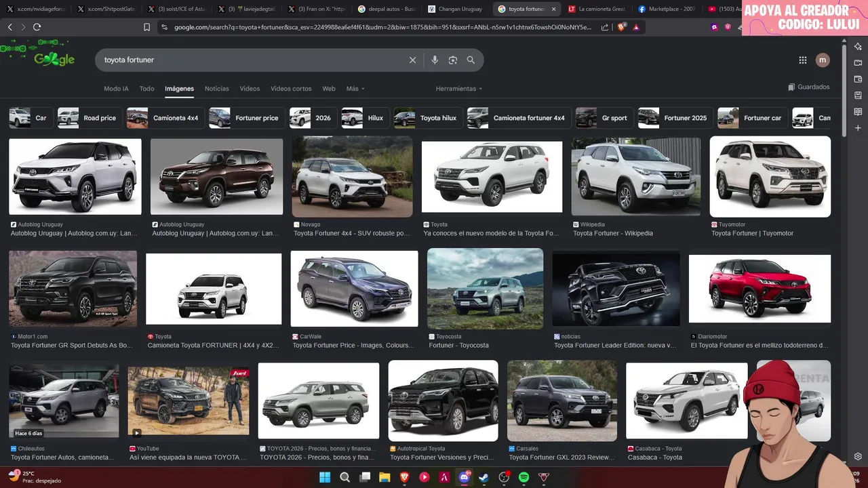The image size is (868, 488).
Task: Switch to the 'deepal autos' browser tab
Action: click(x=387, y=9)
